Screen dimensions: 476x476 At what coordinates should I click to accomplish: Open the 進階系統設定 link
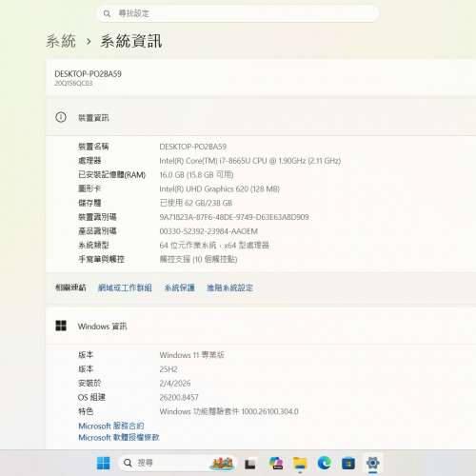point(229,288)
